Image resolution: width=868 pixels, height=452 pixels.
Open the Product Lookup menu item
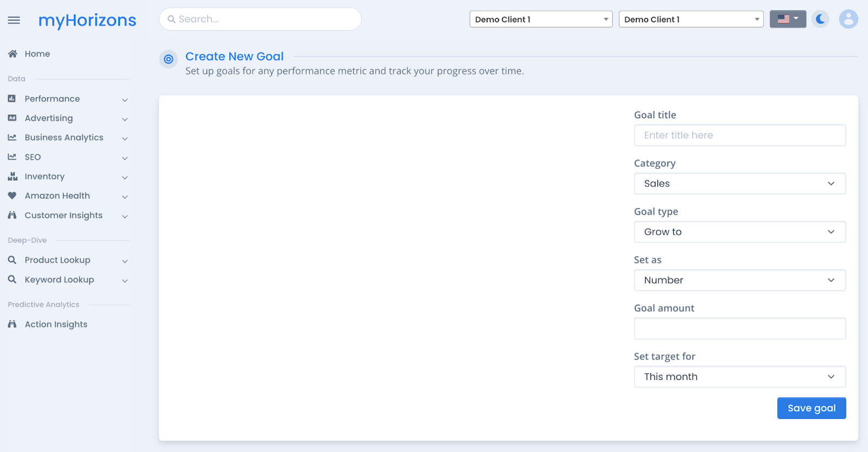pyautogui.click(x=58, y=260)
